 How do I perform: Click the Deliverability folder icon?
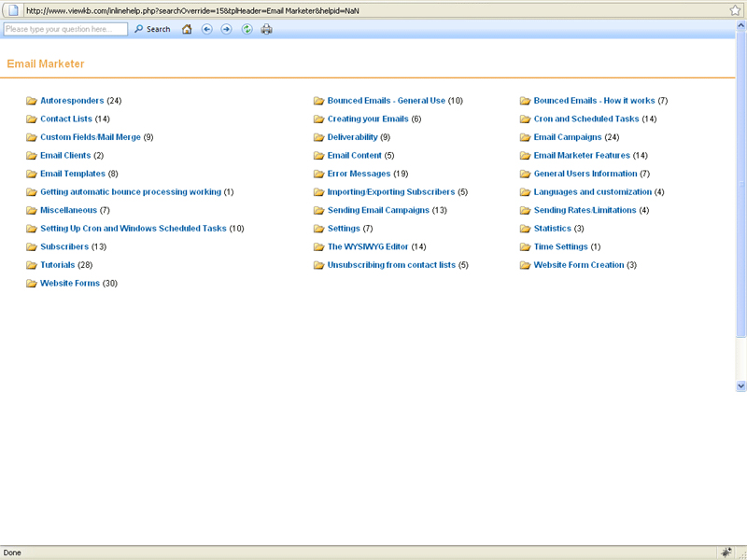pyautogui.click(x=318, y=137)
